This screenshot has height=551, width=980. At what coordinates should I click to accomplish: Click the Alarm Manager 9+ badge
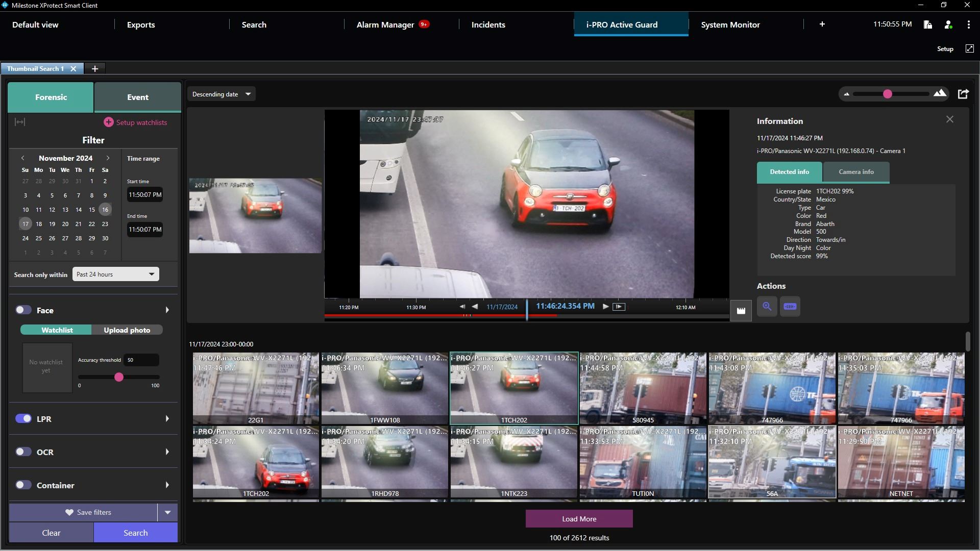[424, 24]
